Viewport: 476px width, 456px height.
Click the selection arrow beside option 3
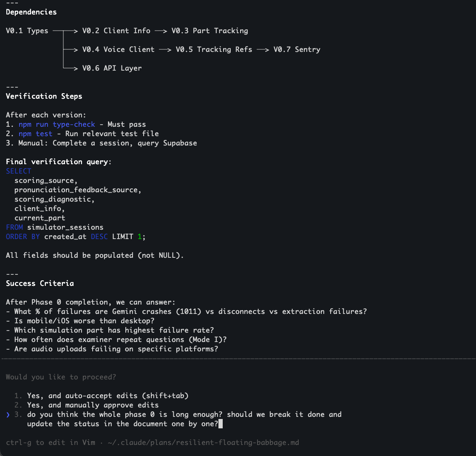(x=8, y=414)
